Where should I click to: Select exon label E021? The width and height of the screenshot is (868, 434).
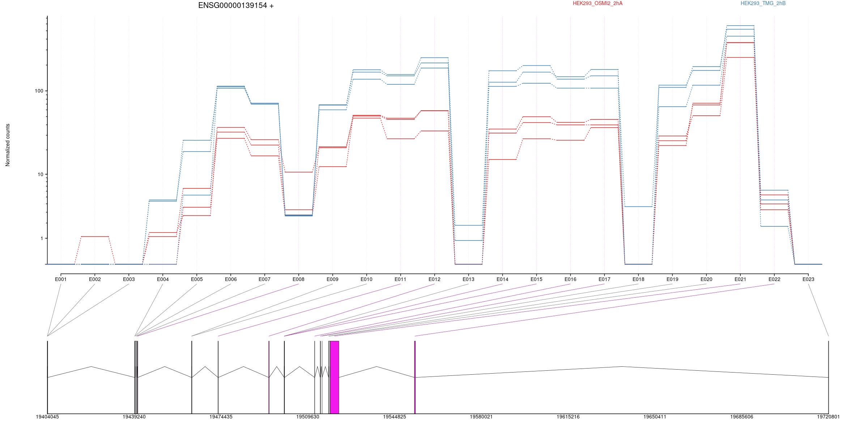[740, 279]
